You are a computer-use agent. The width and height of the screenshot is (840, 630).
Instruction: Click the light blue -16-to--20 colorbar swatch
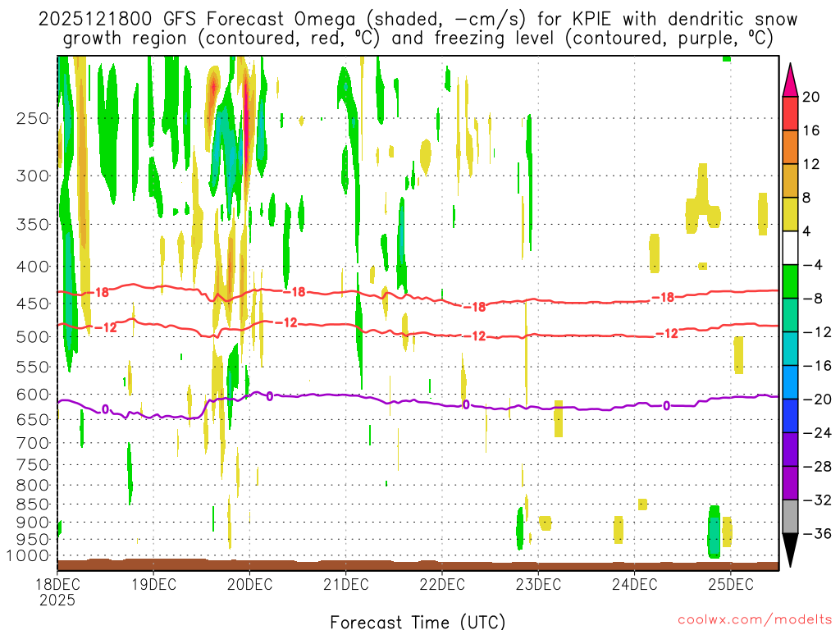(790, 382)
